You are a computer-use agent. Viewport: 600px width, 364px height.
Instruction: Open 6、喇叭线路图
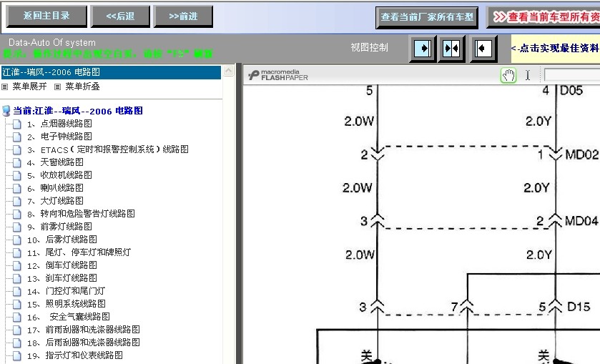pyautogui.click(x=55, y=188)
